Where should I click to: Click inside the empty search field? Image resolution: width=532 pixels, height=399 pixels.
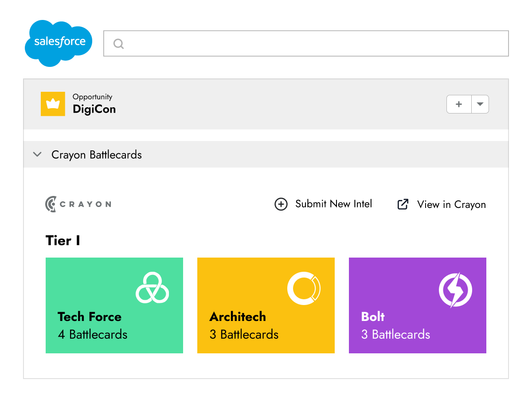(310, 43)
